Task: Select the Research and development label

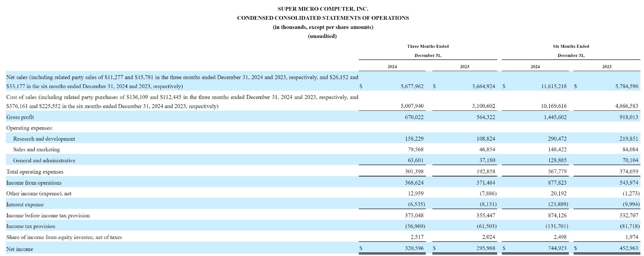Action: (x=44, y=139)
